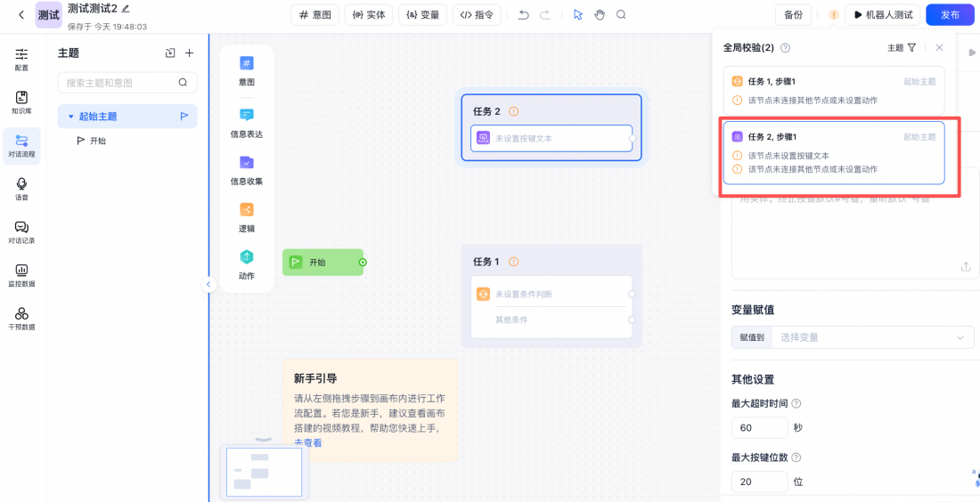This screenshot has width=980, height=502.
Task: Edit the project name 测试测试2 pencil icon
Action: point(126,9)
